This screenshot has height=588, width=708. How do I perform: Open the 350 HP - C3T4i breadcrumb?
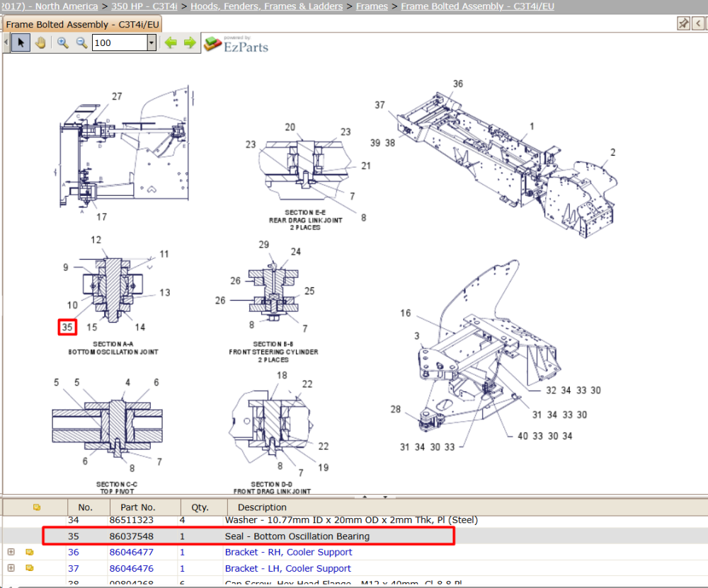144,6
